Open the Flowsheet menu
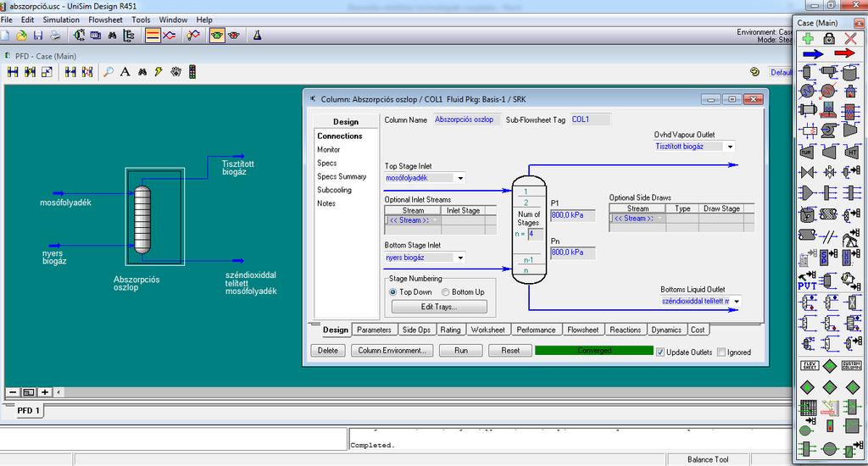The height and width of the screenshot is (466, 868). pyautogui.click(x=106, y=20)
